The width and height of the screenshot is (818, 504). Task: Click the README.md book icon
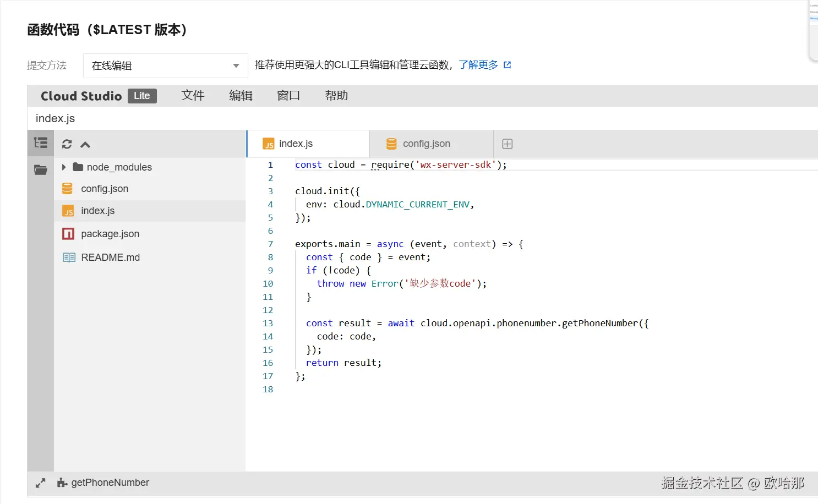coord(69,258)
